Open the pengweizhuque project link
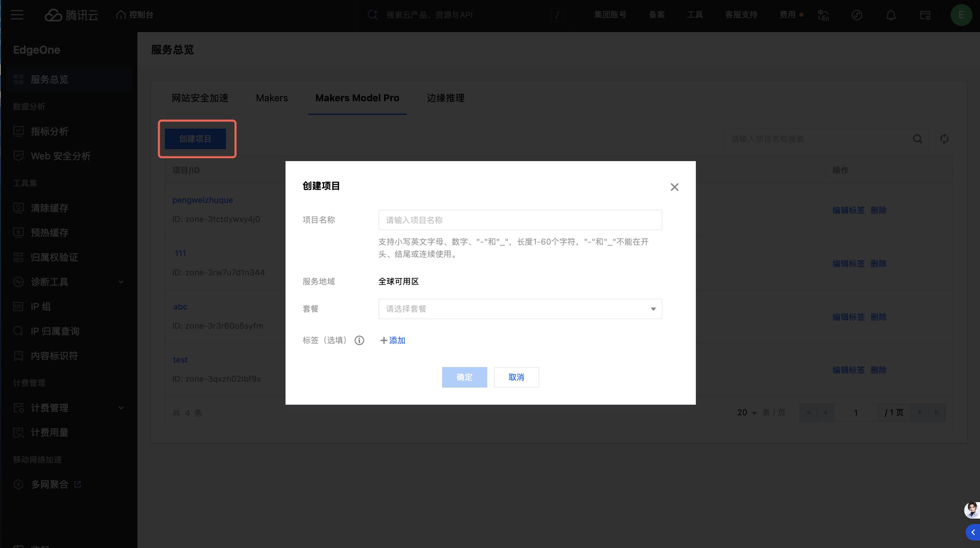 [x=202, y=200]
